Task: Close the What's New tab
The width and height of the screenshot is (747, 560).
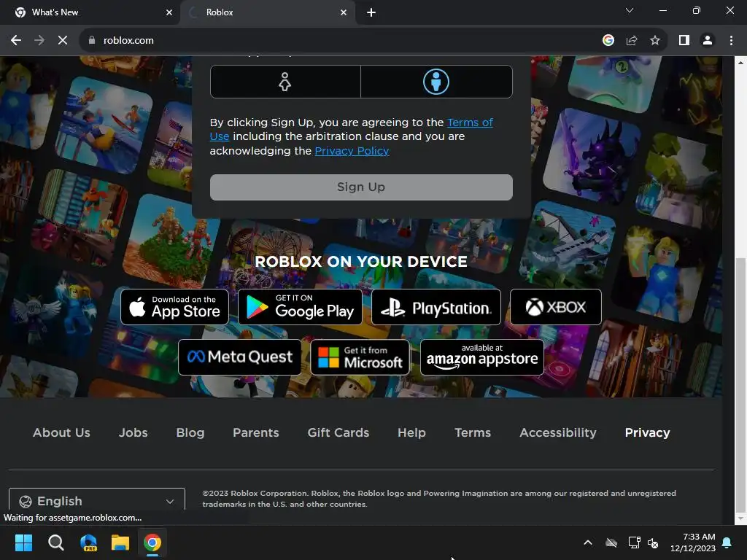Action: pos(169,12)
